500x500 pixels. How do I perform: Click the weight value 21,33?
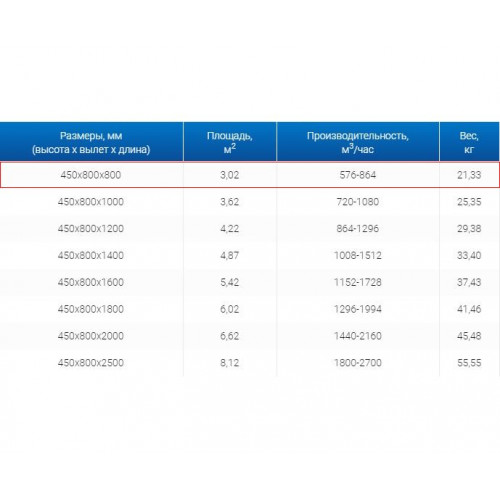point(469,175)
